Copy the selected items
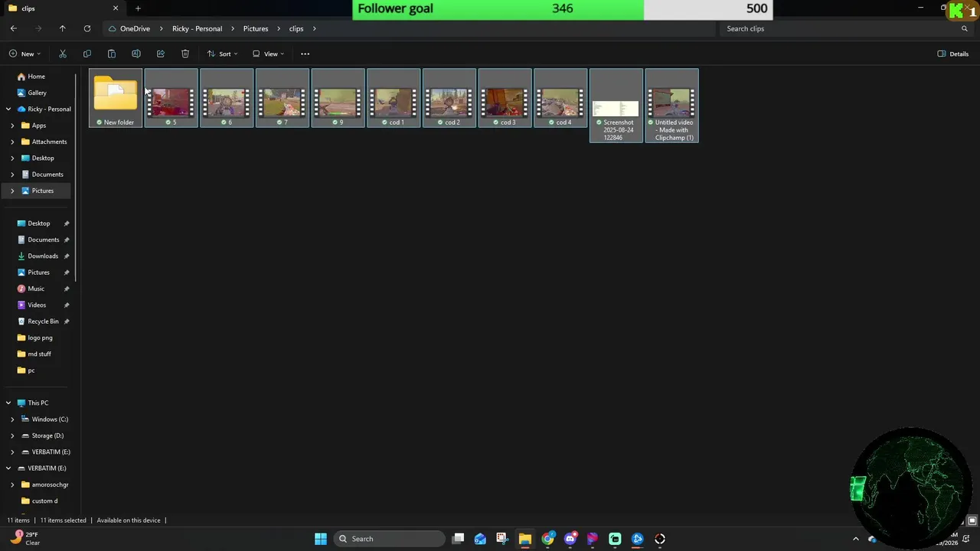The image size is (980, 551). 87,54
